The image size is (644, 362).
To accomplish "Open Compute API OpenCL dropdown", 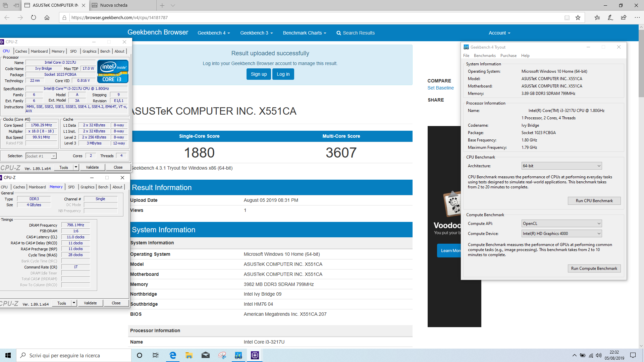I will (x=561, y=224).
